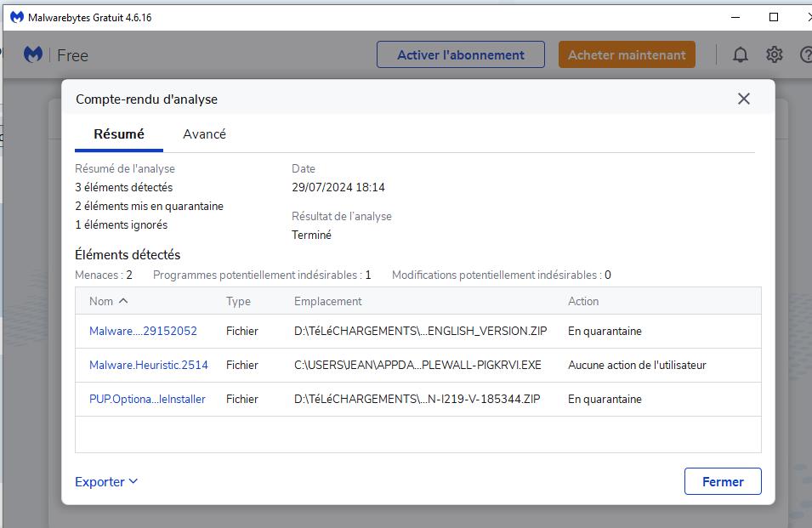Click the Malwarebytes icon in title bar
The height and width of the screenshot is (528, 812).
(x=17, y=17)
